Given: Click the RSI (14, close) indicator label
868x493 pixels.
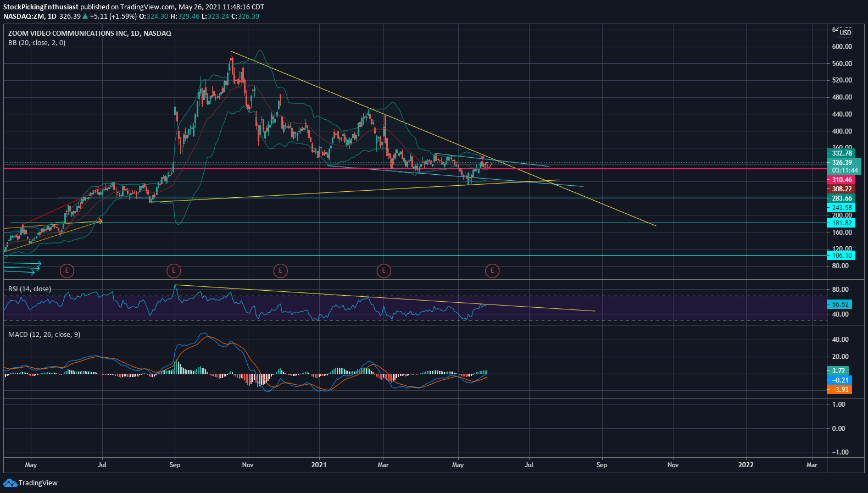Looking at the screenshot, I should 30,289.
